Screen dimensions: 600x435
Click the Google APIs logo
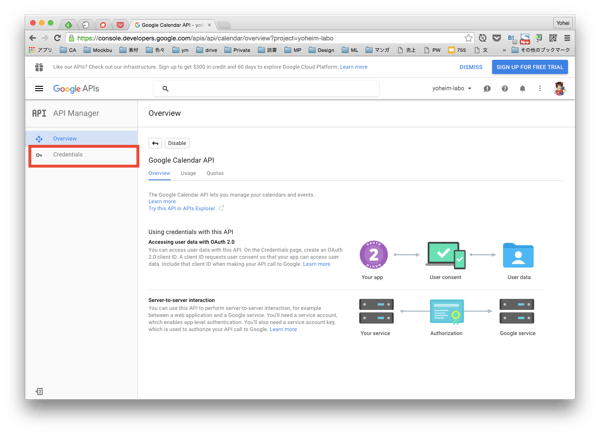pos(76,89)
